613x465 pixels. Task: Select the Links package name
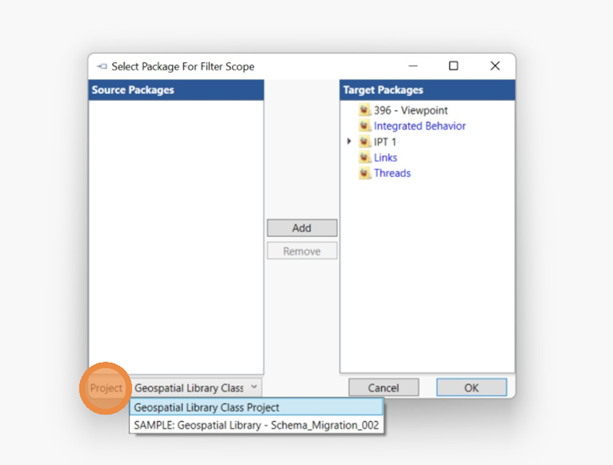click(x=386, y=158)
